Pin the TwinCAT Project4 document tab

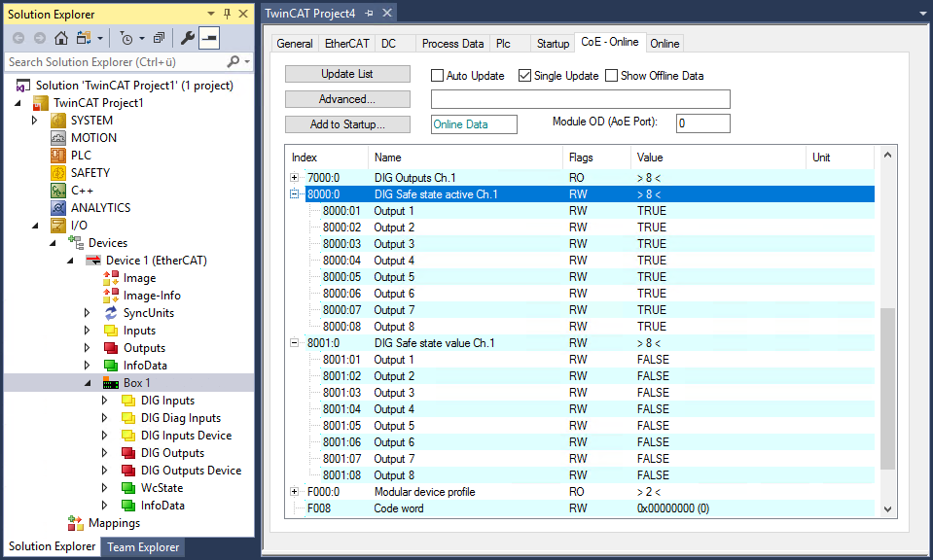tap(369, 13)
